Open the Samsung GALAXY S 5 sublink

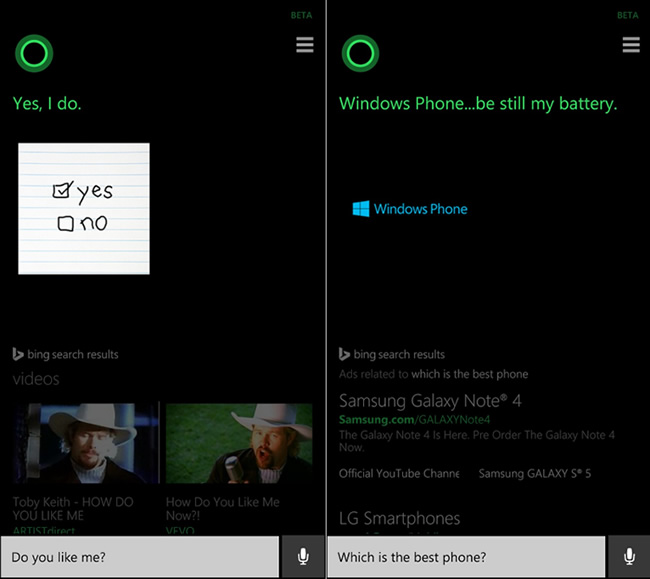[534, 473]
